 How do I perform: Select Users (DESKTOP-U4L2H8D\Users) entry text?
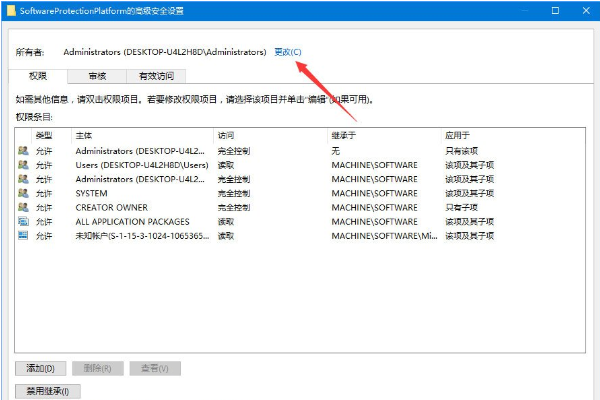click(142, 165)
